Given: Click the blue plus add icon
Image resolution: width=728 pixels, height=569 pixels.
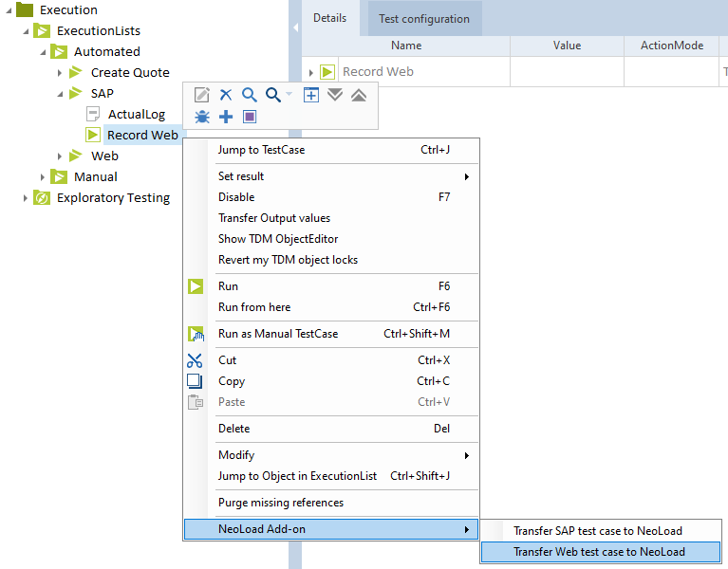Looking at the screenshot, I should (x=226, y=117).
